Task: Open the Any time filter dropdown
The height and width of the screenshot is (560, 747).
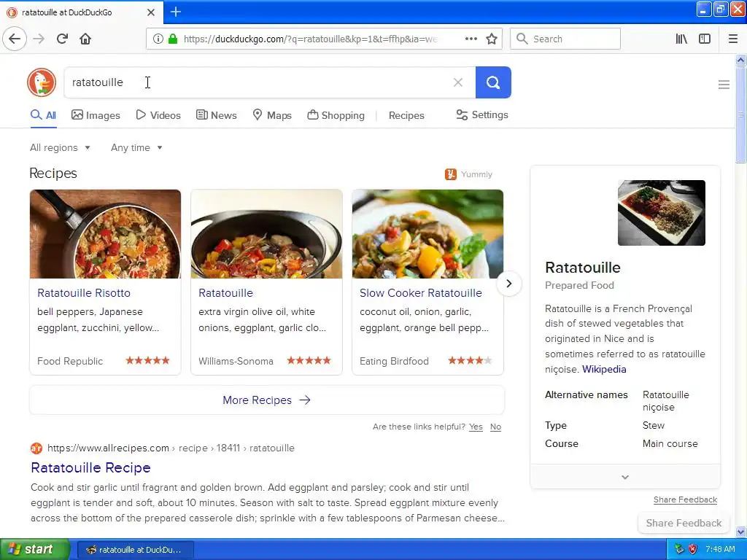Action: [x=136, y=147]
